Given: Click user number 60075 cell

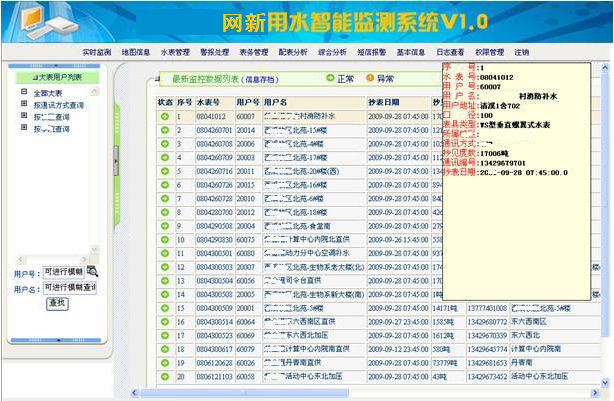Looking at the screenshot, I should pyautogui.click(x=246, y=240).
